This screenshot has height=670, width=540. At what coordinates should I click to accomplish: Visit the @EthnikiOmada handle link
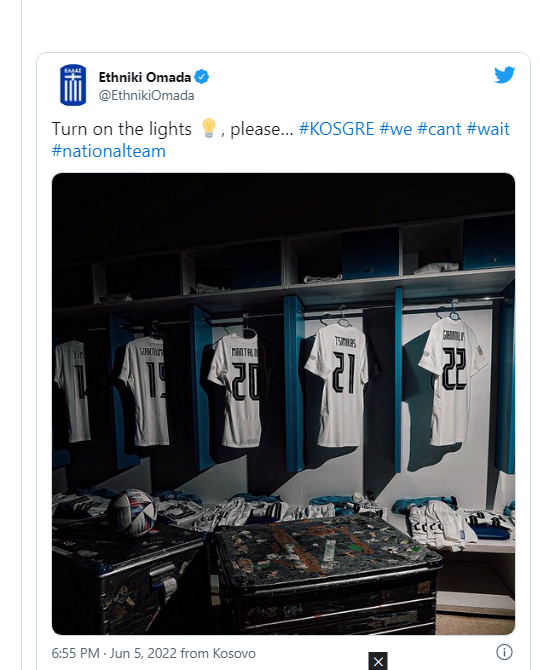click(147, 95)
